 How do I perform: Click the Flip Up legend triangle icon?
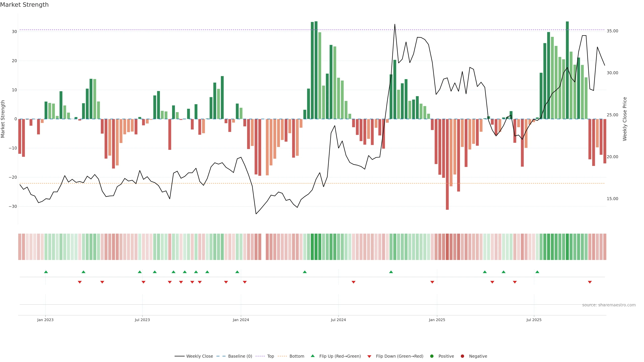click(x=312, y=356)
